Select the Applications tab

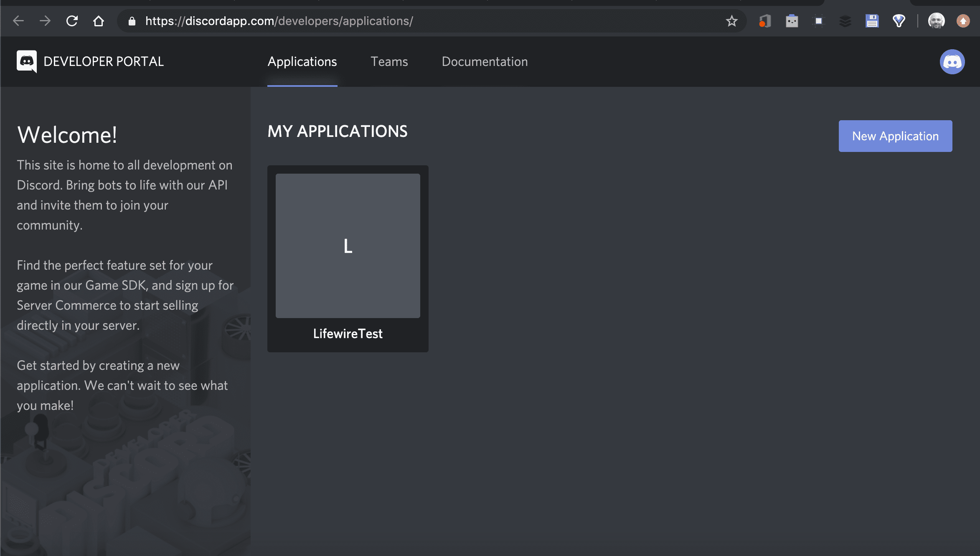302,62
